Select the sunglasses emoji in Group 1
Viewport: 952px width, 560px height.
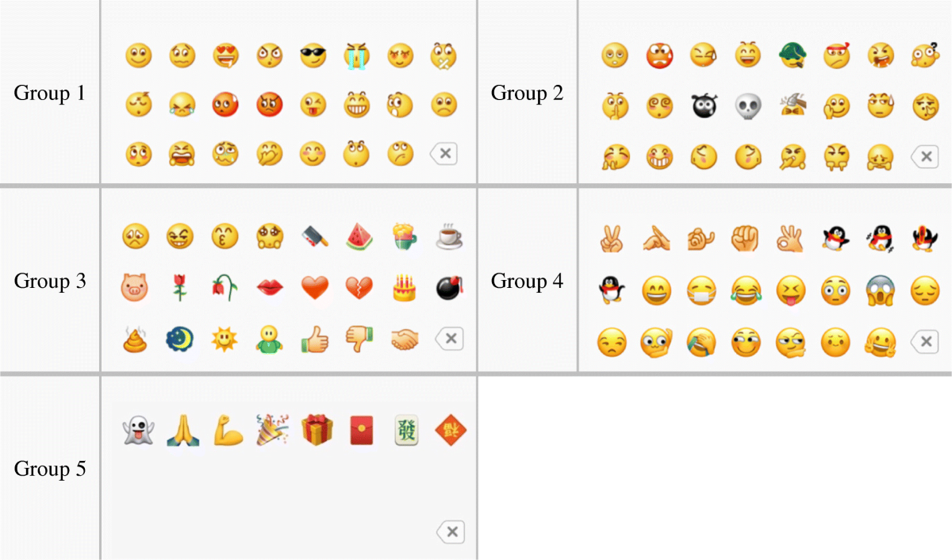pos(313,56)
